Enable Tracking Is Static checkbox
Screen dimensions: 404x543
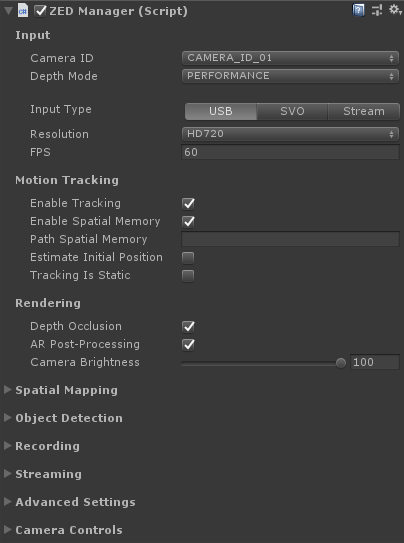pos(188,276)
